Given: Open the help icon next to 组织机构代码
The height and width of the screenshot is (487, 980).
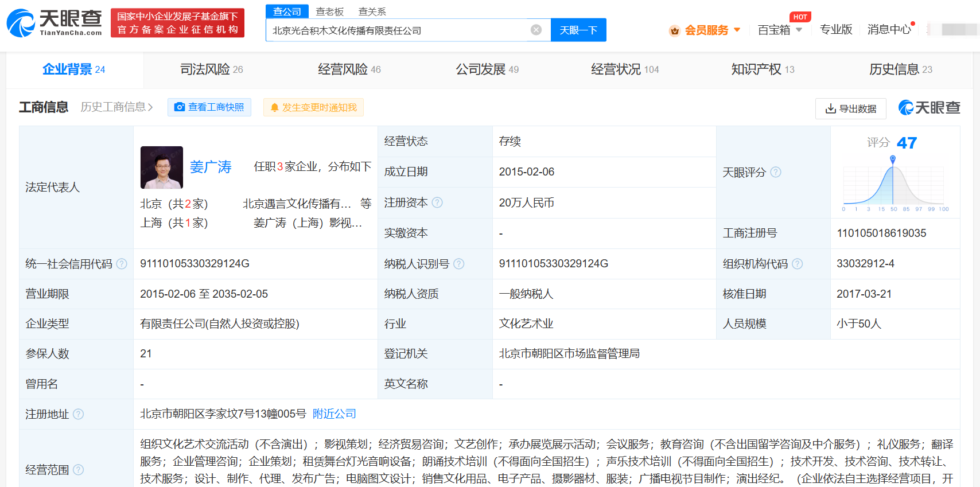Looking at the screenshot, I should tap(798, 264).
